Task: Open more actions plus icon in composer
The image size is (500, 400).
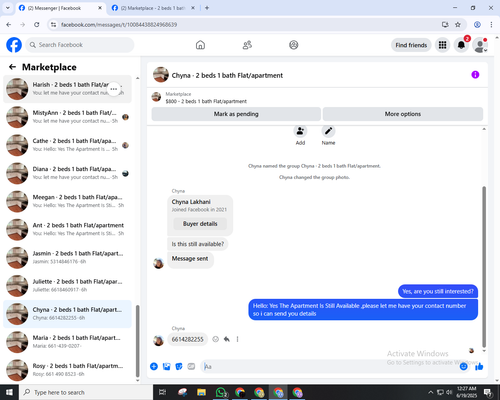Action: (154, 367)
